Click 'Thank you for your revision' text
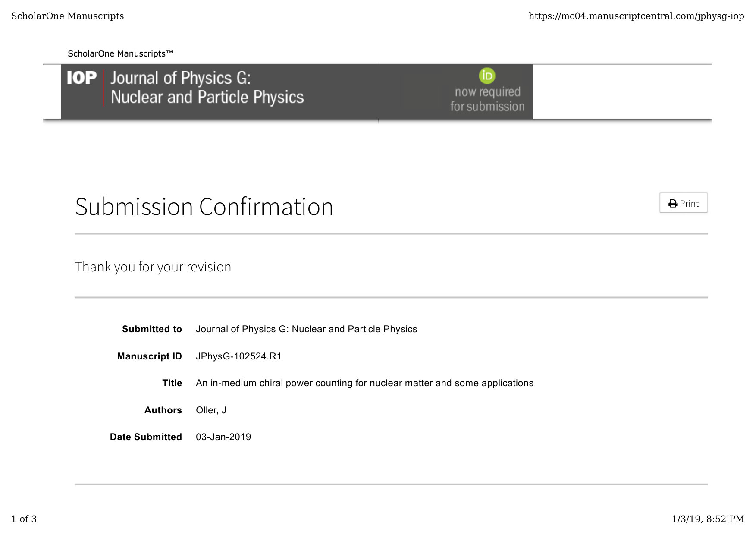756x535 pixels. 153,267
